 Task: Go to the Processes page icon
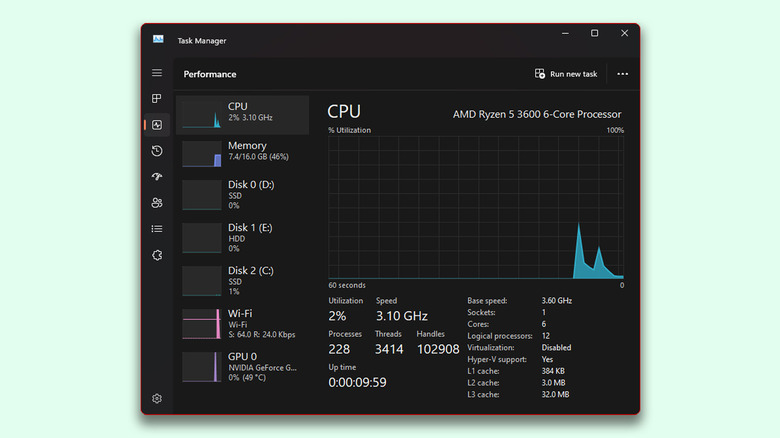click(x=157, y=99)
